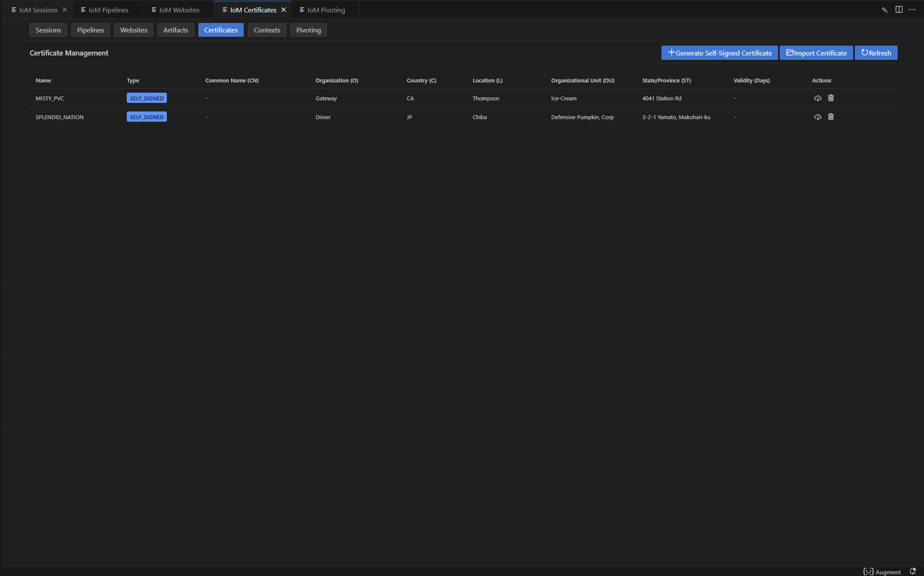This screenshot has height=576, width=924.
Task: Switch to the IoM Pipelines editor tab
Action: click(x=108, y=10)
